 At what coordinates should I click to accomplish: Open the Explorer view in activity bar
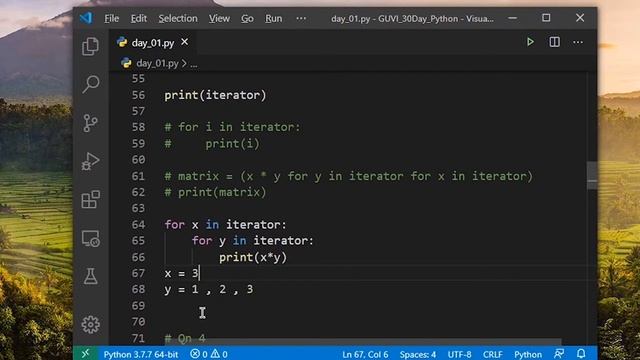click(x=90, y=47)
